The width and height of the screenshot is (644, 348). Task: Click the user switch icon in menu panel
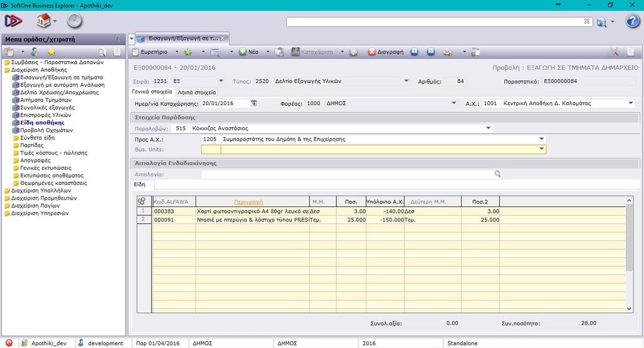coord(35,52)
